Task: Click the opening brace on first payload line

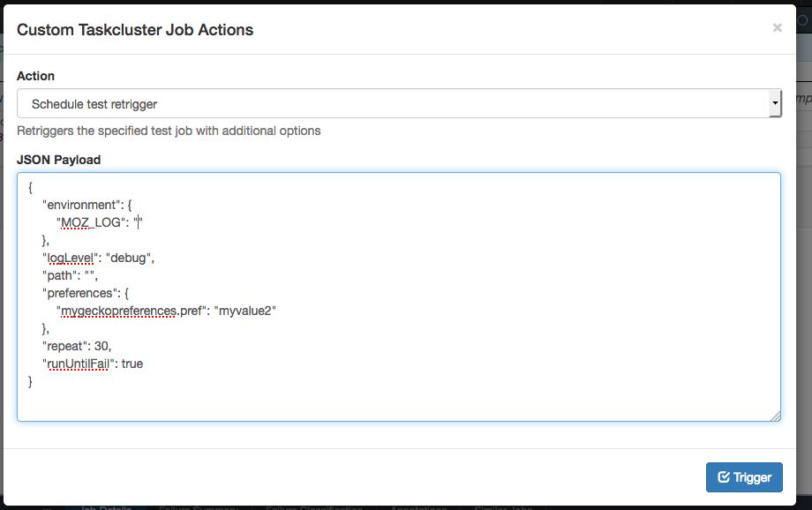Action: click(x=31, y=187)
